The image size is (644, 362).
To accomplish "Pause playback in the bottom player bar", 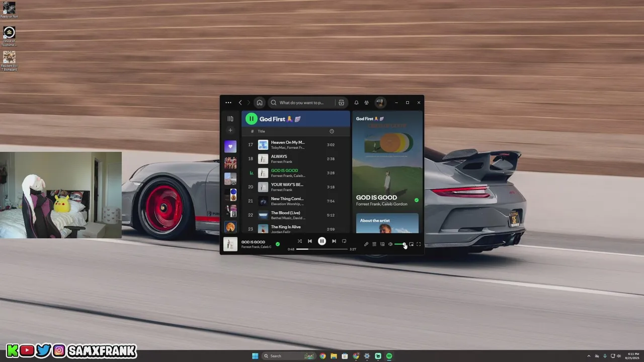I will pos(322,241).
